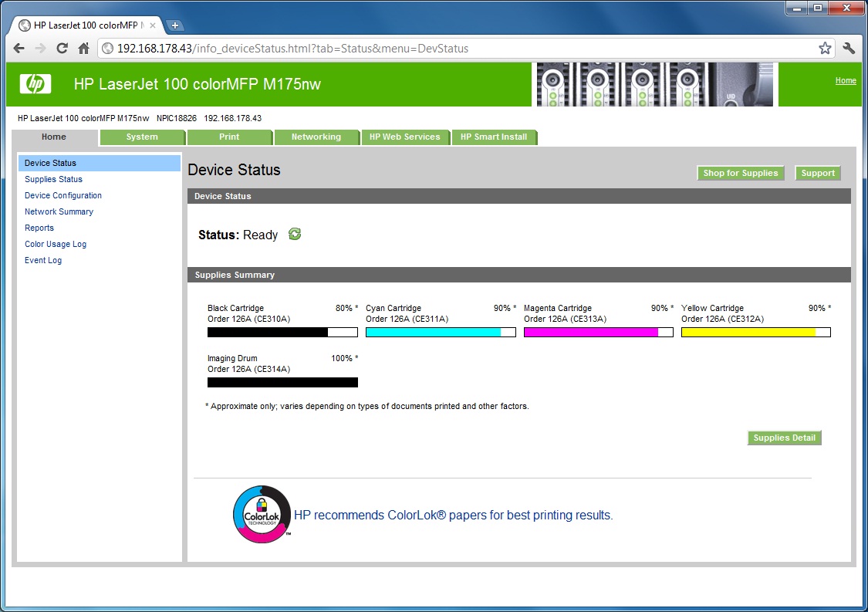
Task: Click the Cyan Cartridge level bar
Action: (441, 333)
